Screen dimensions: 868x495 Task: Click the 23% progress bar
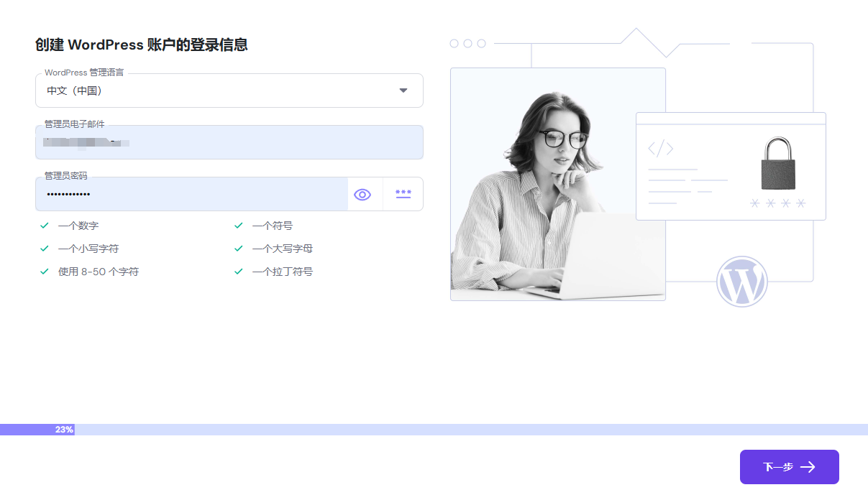tap(434, 430)
